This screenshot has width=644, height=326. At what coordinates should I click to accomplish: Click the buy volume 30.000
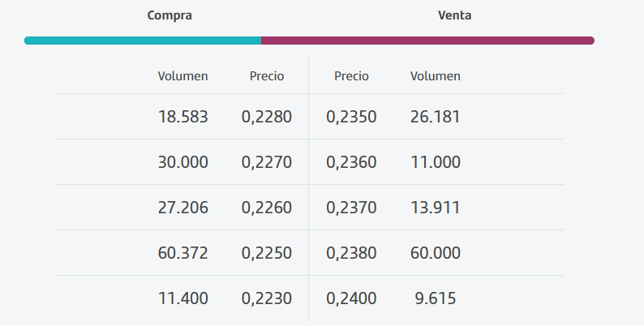[x=182, y=162]
